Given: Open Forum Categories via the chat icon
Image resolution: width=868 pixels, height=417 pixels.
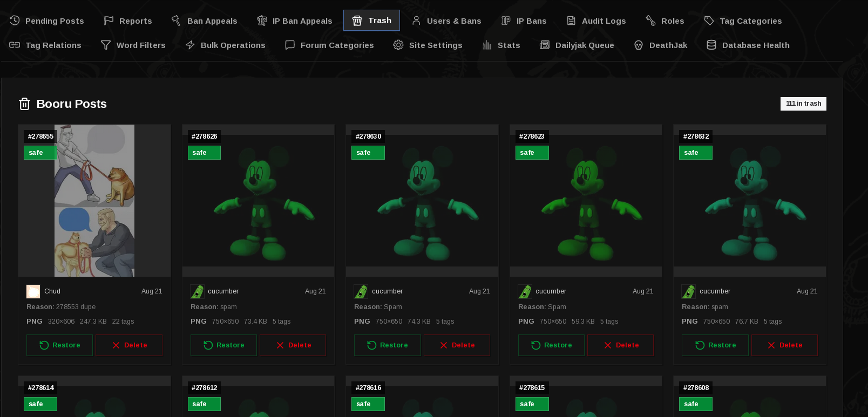Looking at the screenshot, I should point(290,45).
